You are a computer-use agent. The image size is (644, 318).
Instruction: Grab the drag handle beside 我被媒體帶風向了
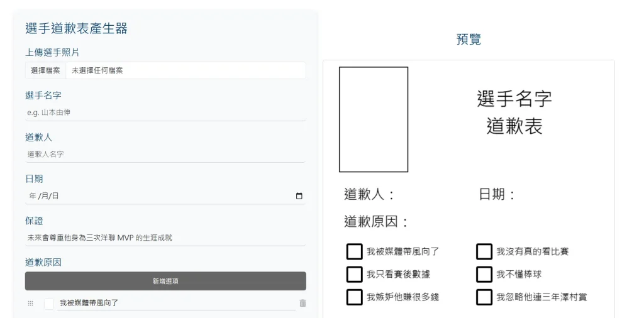pyautogui.click(x=30, y=303)
